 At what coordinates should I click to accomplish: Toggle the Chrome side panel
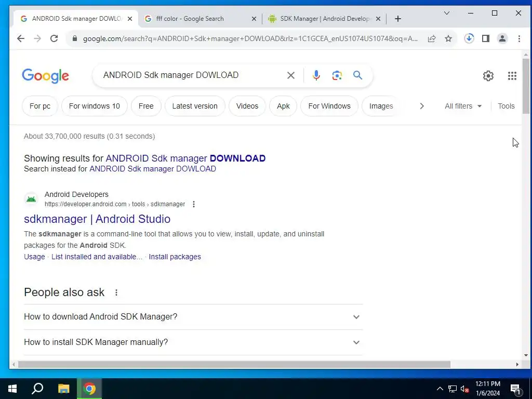pyautogui.click(x=486, y=38)
